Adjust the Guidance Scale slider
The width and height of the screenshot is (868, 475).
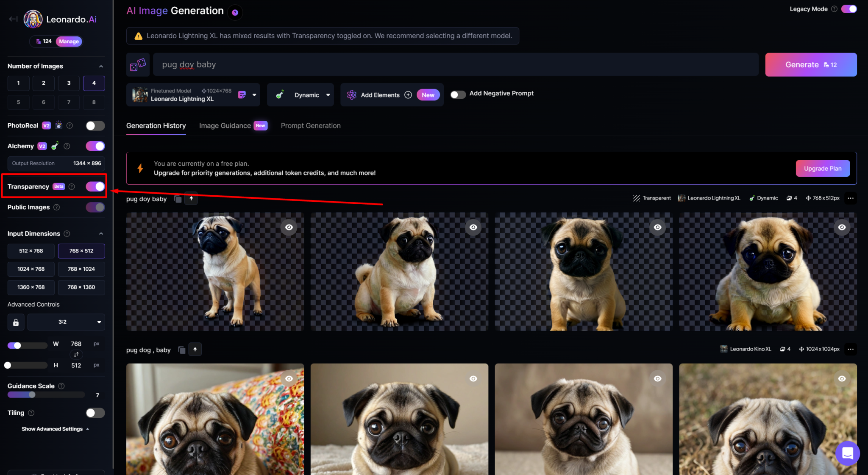[32, 395]
